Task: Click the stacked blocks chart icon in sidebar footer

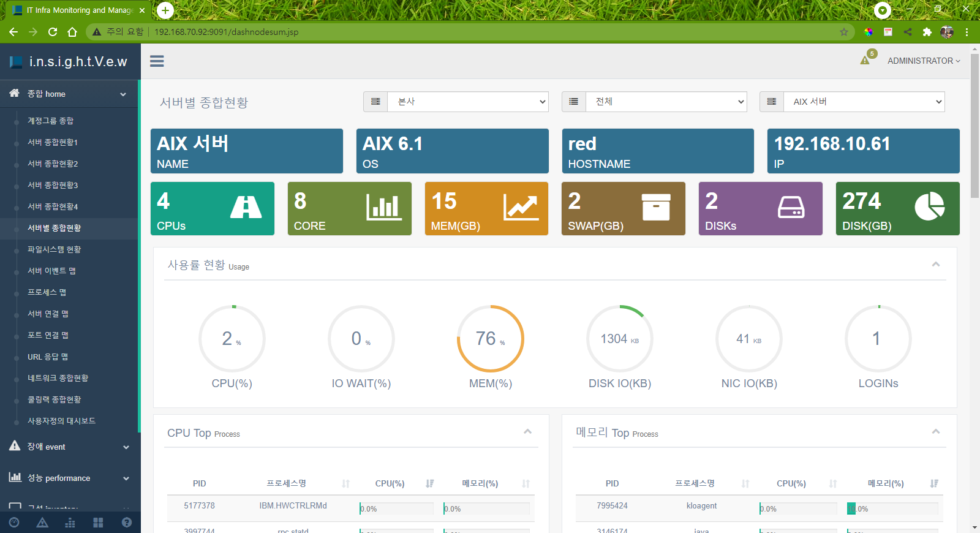Action: click(x=70, y=523)
